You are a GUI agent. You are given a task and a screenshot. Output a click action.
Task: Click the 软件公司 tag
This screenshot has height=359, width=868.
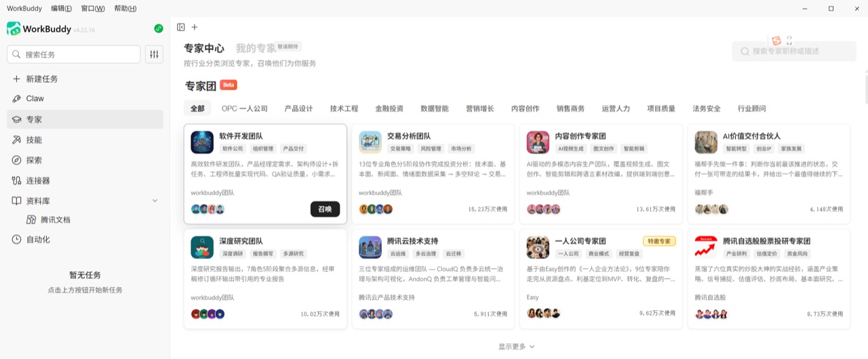point(233,148)
